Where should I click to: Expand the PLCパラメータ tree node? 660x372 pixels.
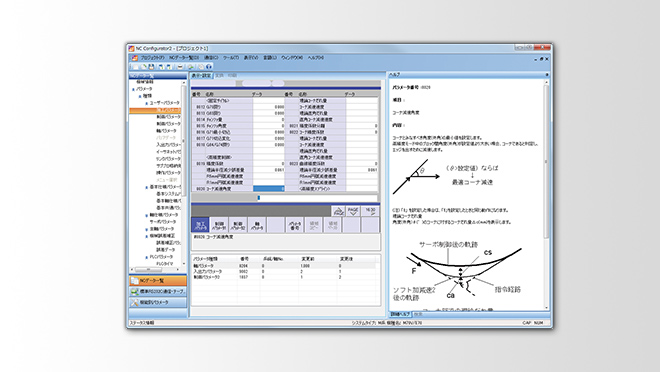[147, 257]
